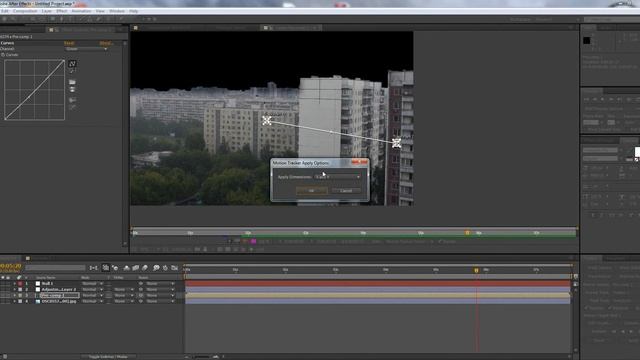Toggle the Curves property stopwatch
Screen dimensions: 640x360
coord(3,55)
